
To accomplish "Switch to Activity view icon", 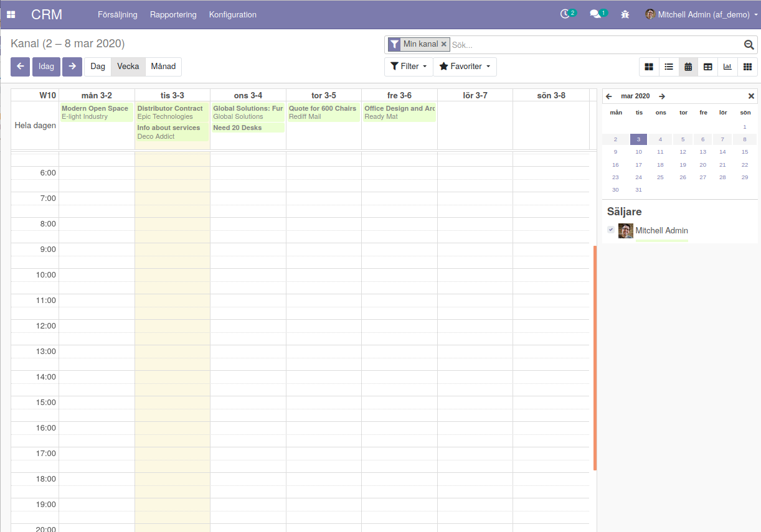I will [747, 67].
